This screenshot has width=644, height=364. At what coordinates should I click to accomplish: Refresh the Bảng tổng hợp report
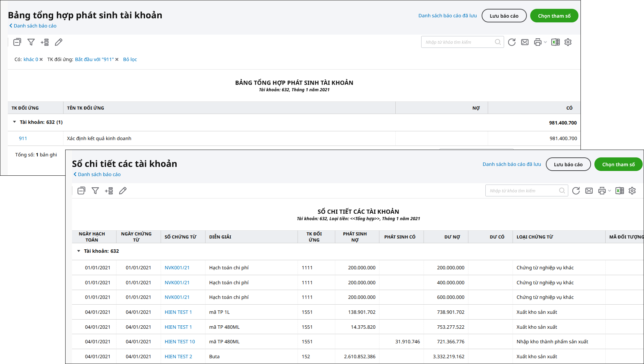[512, 42]
